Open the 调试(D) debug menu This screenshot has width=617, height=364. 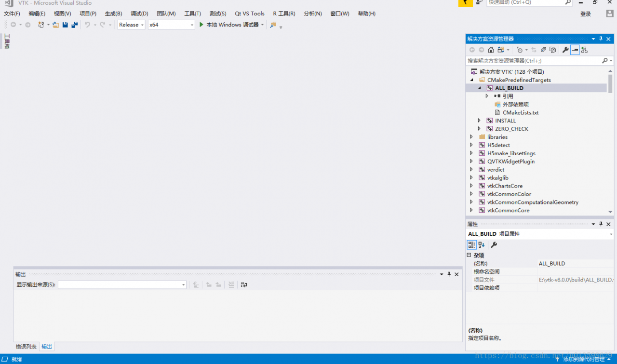(139, 13)
